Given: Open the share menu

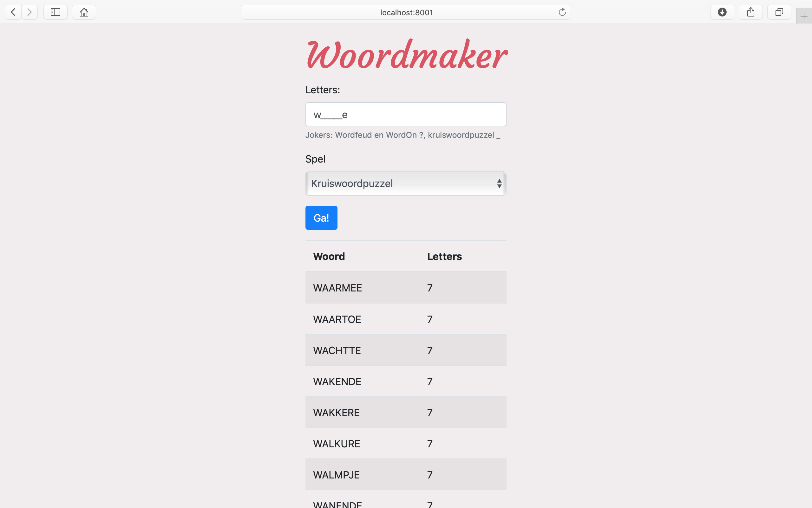Looking at the screenshot, I should click(x=750, y=12).
